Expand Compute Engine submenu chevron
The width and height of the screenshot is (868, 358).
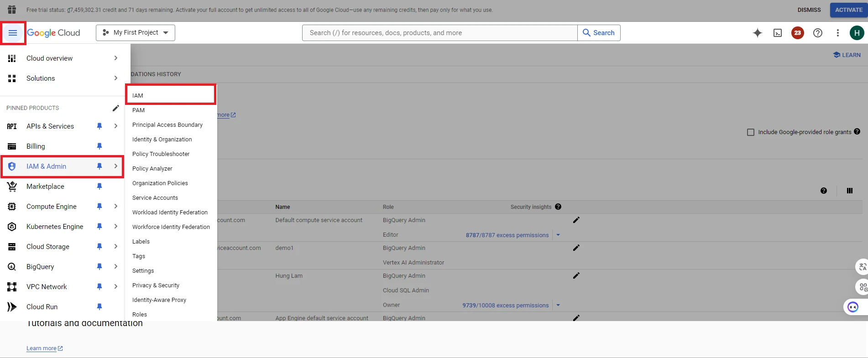point(116,207)
